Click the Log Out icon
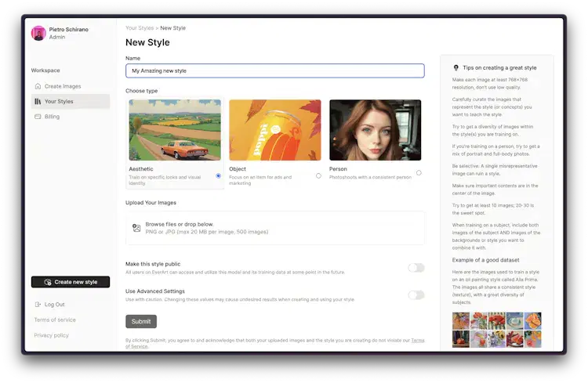 coord(38,305)
